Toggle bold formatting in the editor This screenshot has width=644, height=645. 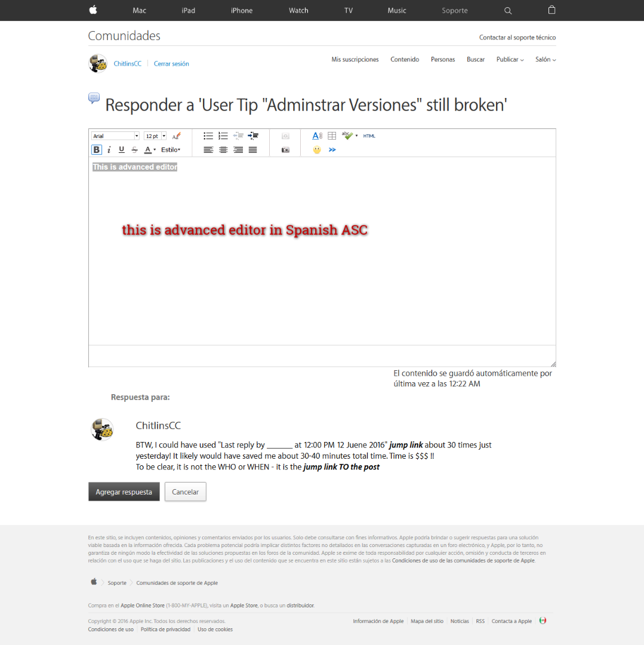(96, 150)
